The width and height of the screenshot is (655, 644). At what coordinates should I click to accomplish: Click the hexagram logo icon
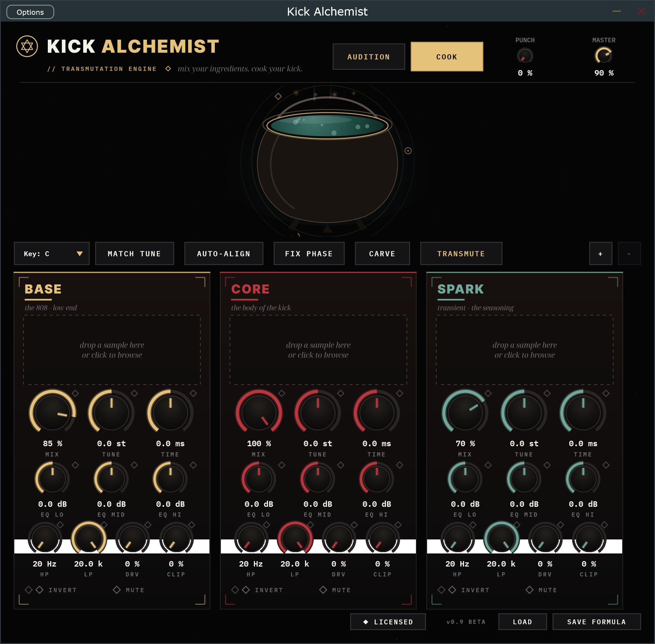[x=27, y=46]
